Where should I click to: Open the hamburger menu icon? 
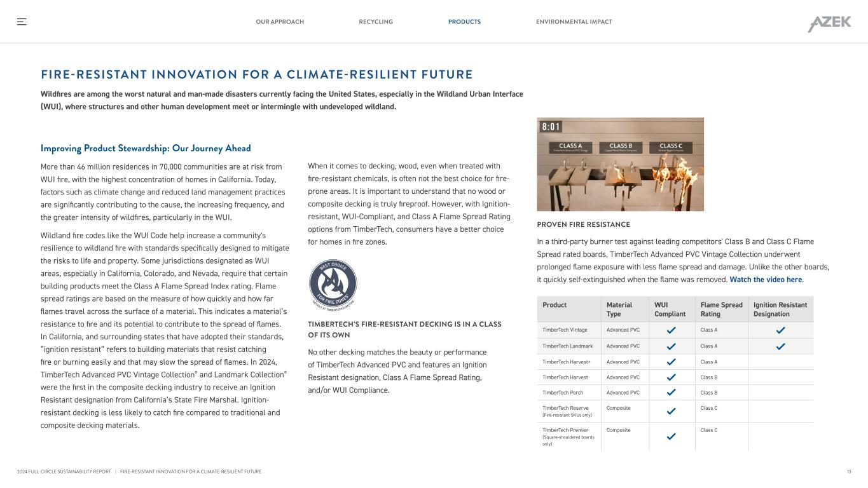22,22
